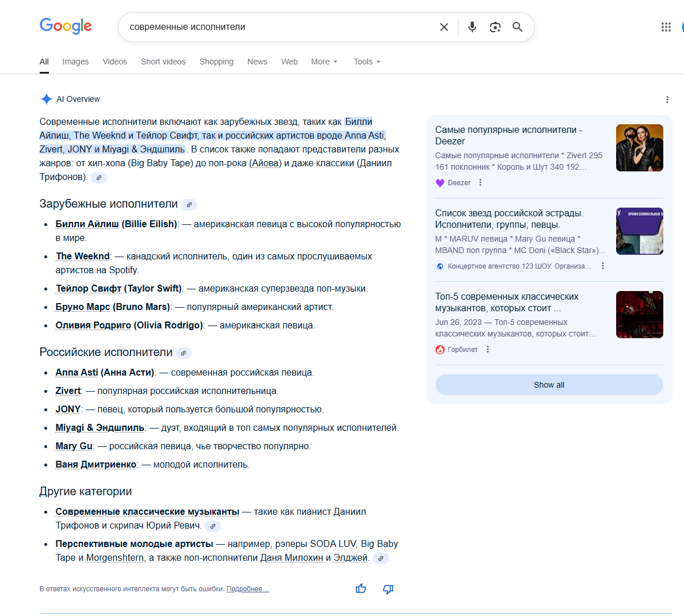Click Miyagi & Эндшпиль link in list
The width and height of the screenshot is (684, 616).
click(100, 427)
